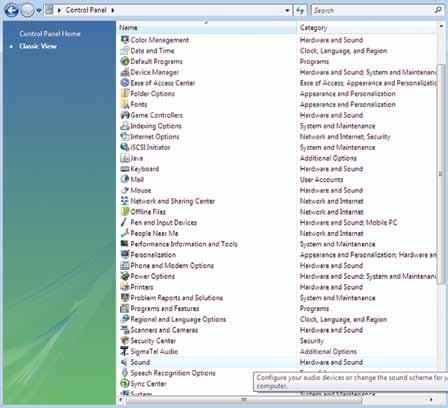Click the Refresh button by address bar

pyautogui.click(x=300, y=10)
